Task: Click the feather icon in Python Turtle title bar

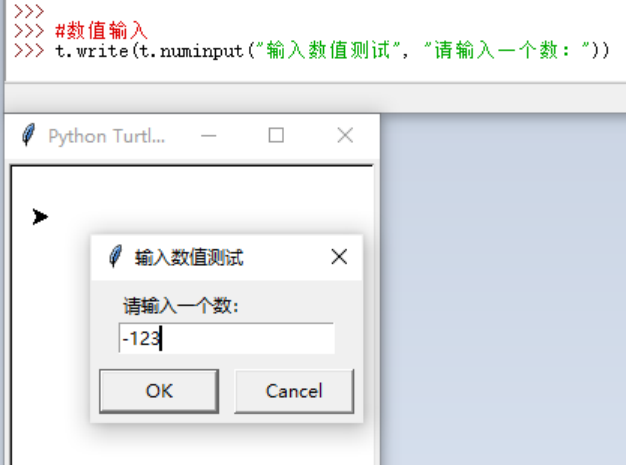Action: 28,135
